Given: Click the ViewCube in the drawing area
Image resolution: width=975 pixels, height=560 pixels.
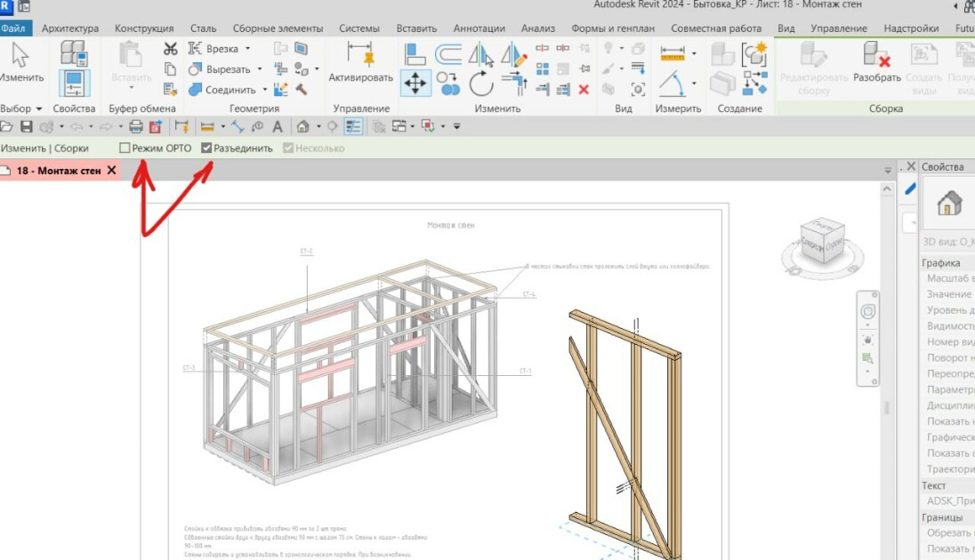Looking at the screenshot, I should click(x=822, y=241).
